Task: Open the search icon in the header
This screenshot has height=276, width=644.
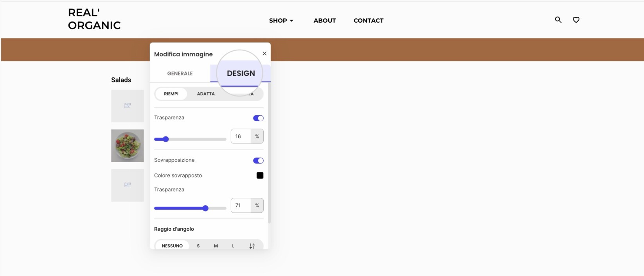Action: (558, 20)
